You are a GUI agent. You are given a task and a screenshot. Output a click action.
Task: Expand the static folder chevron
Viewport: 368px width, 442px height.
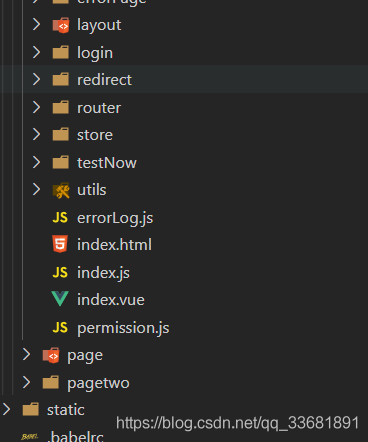[x=6, y=409]
